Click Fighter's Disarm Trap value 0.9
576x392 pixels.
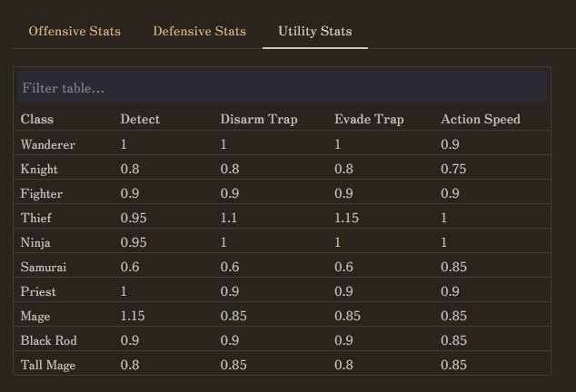pyautogui.click(x=230, y=193)
